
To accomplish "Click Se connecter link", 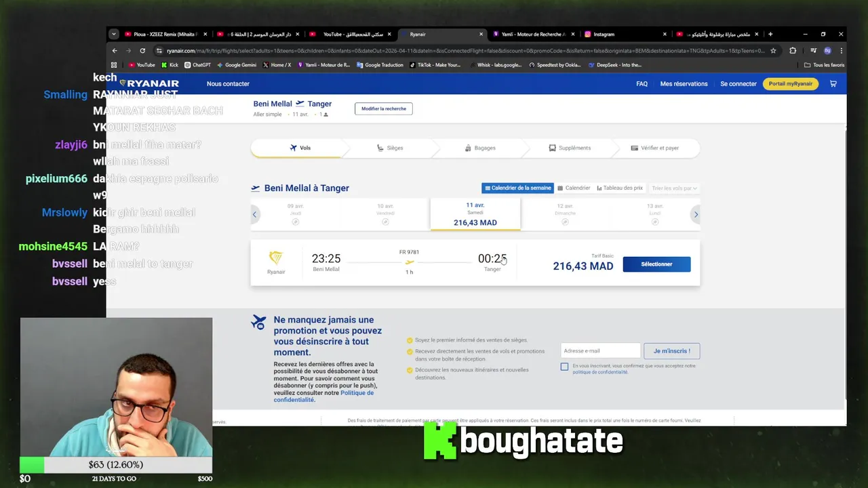I will click(x=738, y=84).
